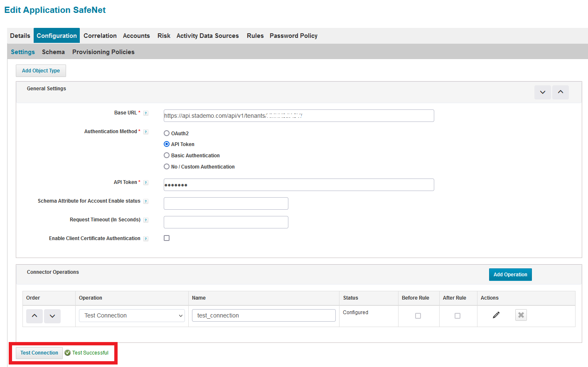Screen dimensions: 588x367
Task: Open help icon for Request Timeout
Action: (x=146, y=220)
